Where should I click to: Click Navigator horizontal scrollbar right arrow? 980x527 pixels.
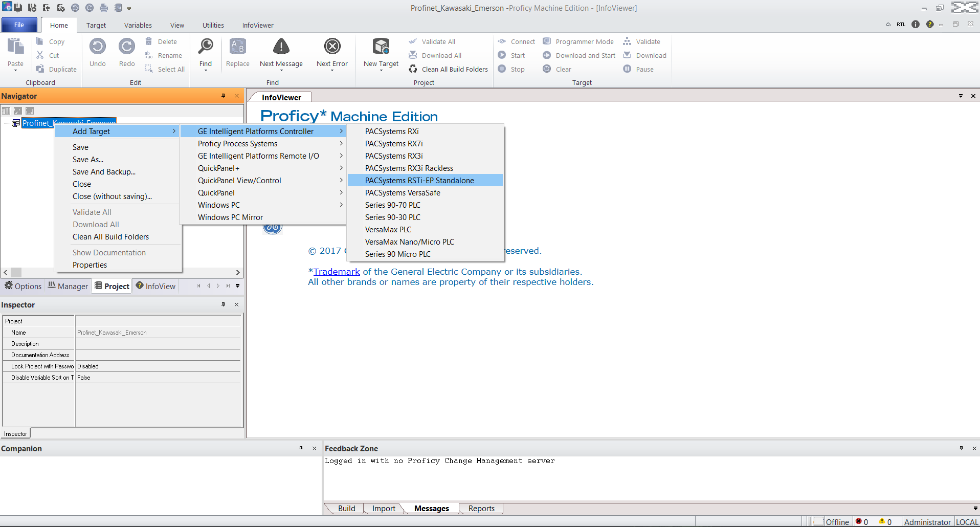coord(238,273)
